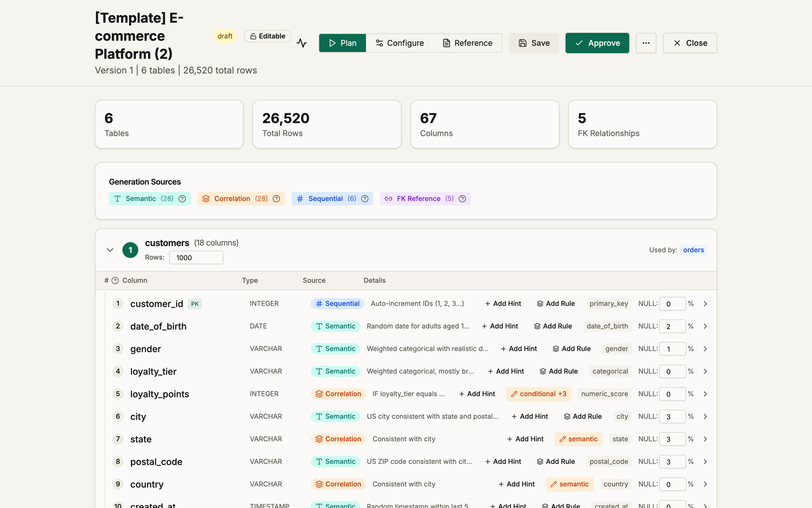812x508 pixels.
Task: Click Correlation source badge for loyalty_points
Action: (x=339, y=394)
